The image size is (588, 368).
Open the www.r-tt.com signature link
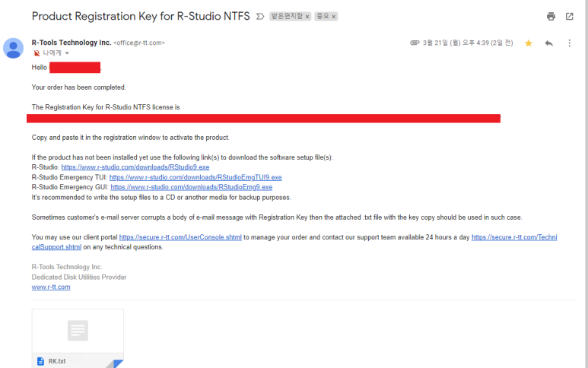click(x=51, y=287)
